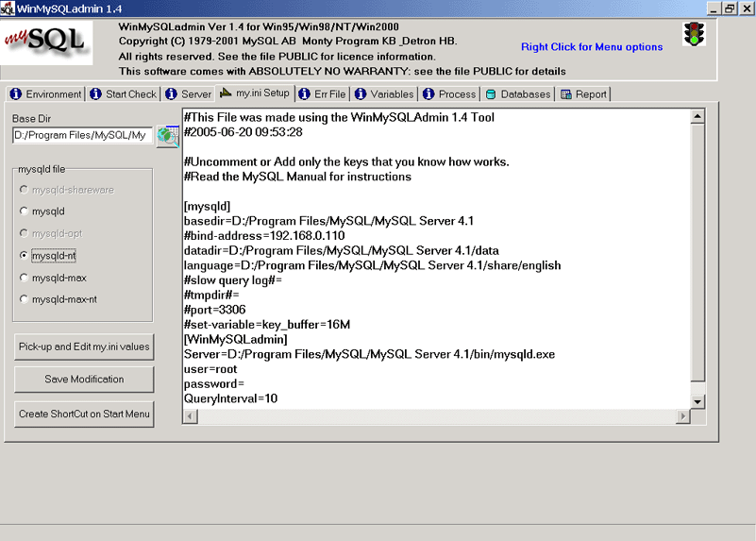Click the 'QueryInterval=10' line
The height and width of the screenshot is (541, 756).
click(230, 398)
